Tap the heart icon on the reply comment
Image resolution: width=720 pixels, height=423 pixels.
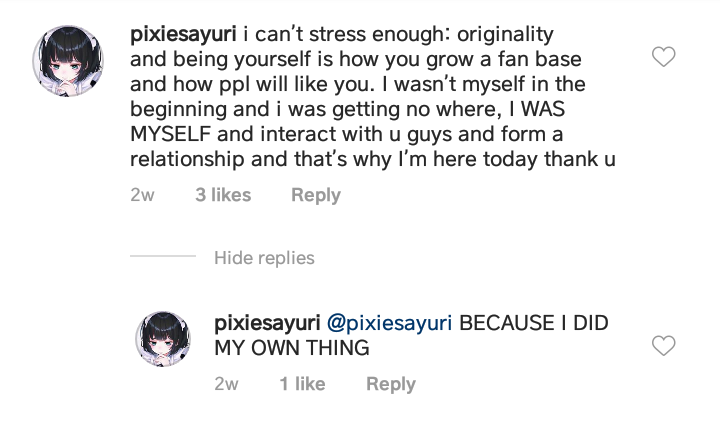coord(663,346)
